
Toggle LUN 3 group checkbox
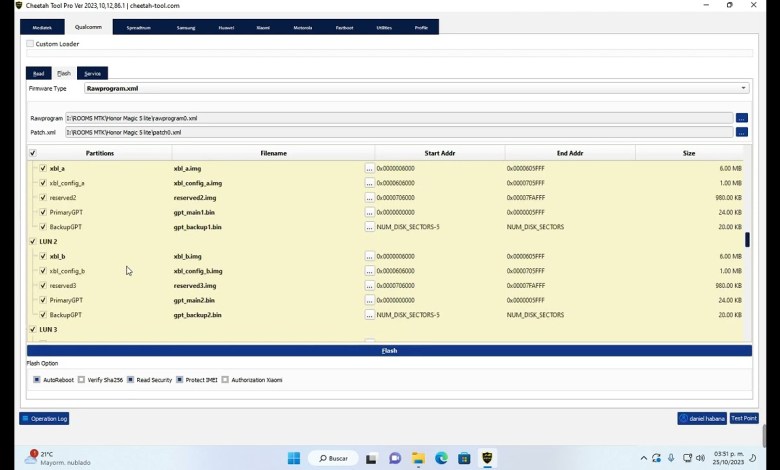coord(33,330)
